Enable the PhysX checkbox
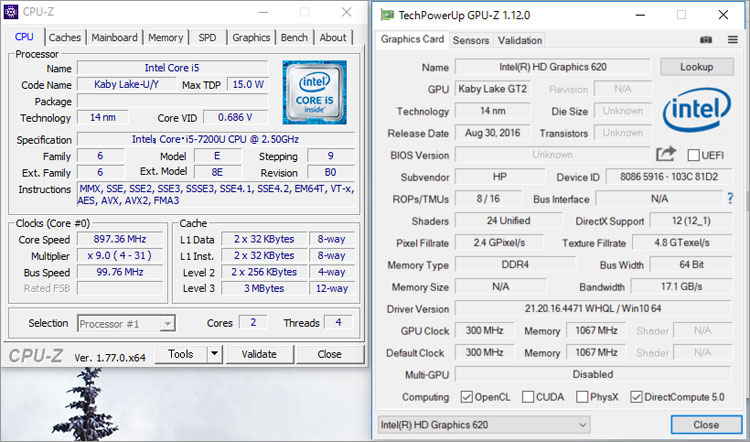This screenshot has width=750, height=442. pos(582,397)
